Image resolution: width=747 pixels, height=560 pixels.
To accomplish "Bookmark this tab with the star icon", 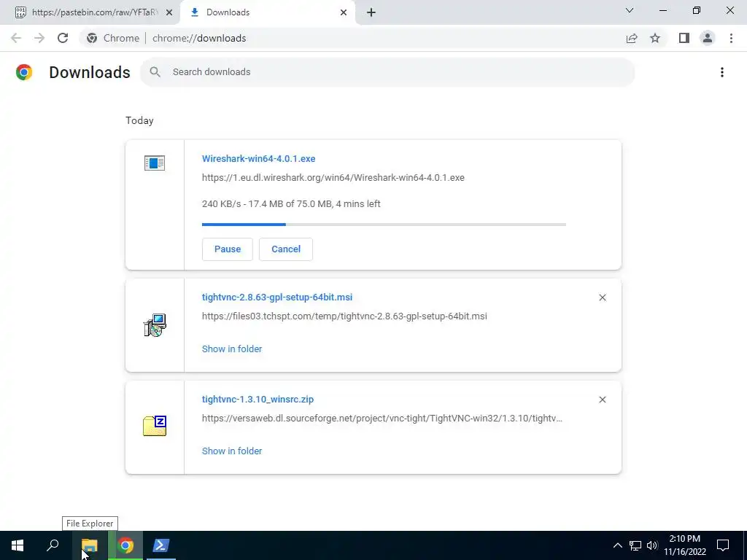I will click(655, 38).
